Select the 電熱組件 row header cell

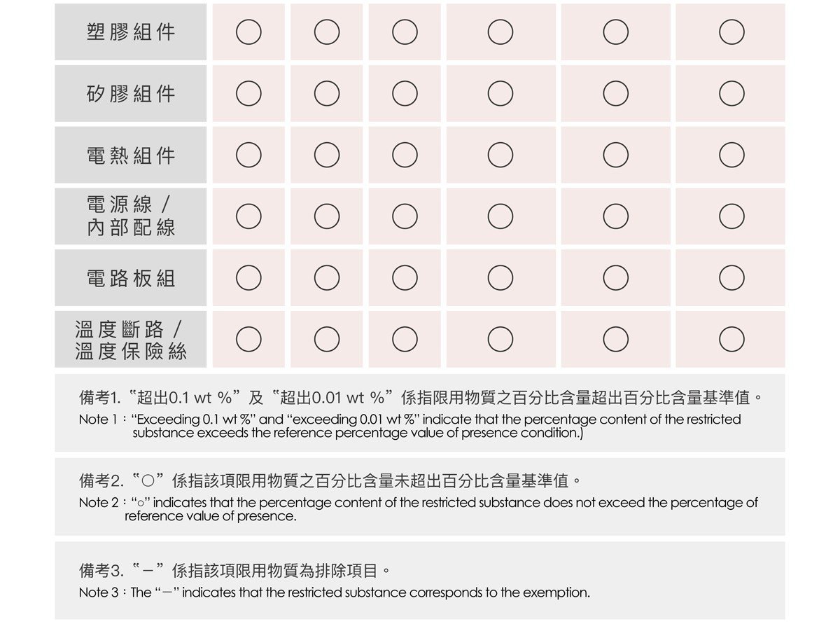click(131, 155)
